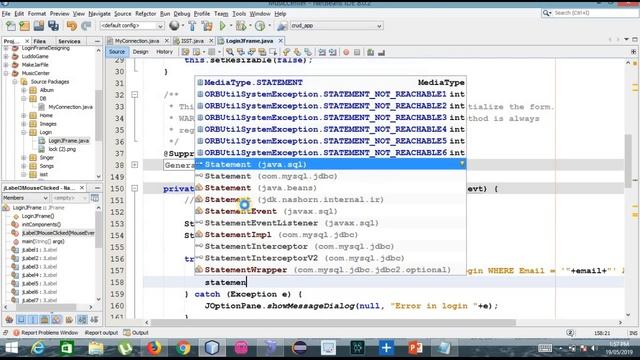Viewport: 640px width, 360px height.
Task: Open the Tools menu
Action: point(239,13)
